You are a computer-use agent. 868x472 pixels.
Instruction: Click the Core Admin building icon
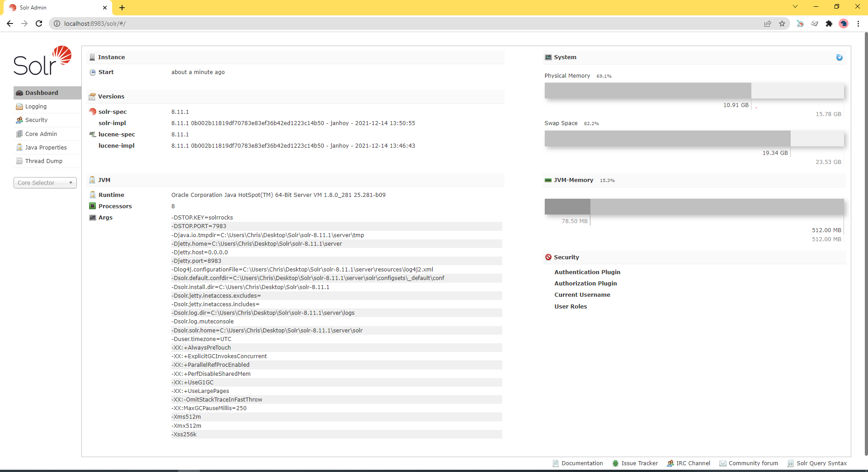(x=19, y=134)
